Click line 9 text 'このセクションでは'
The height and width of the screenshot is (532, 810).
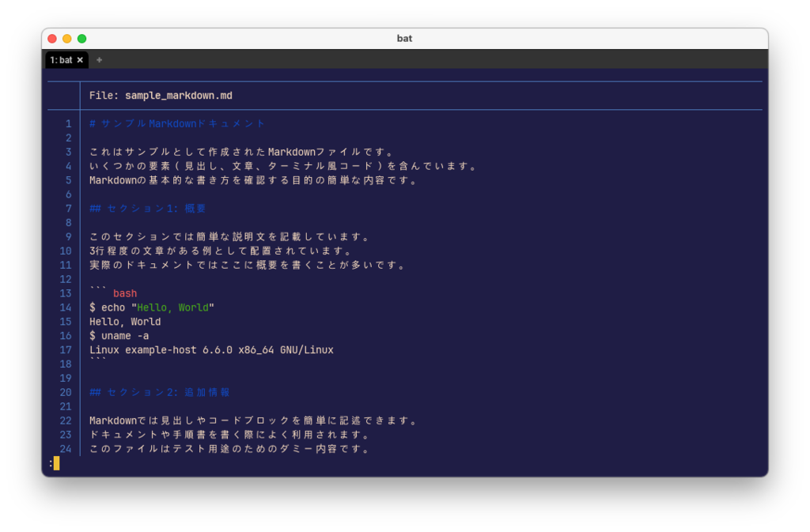pos(142,237)
